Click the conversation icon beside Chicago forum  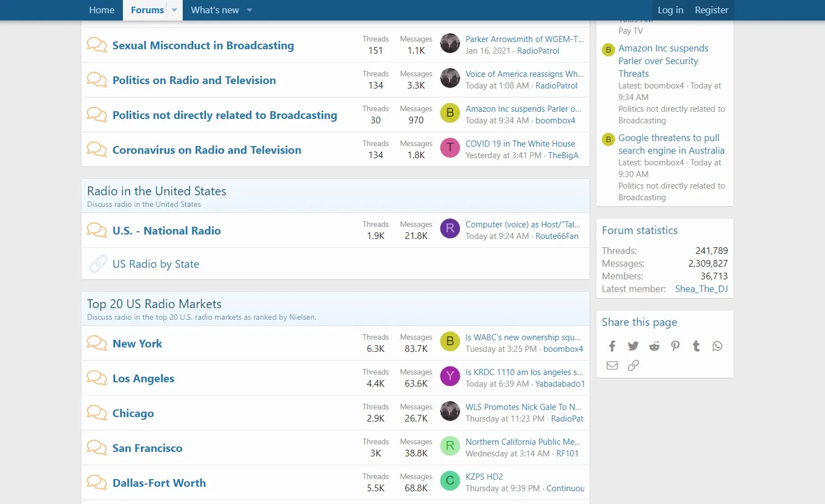coord(97,413)
